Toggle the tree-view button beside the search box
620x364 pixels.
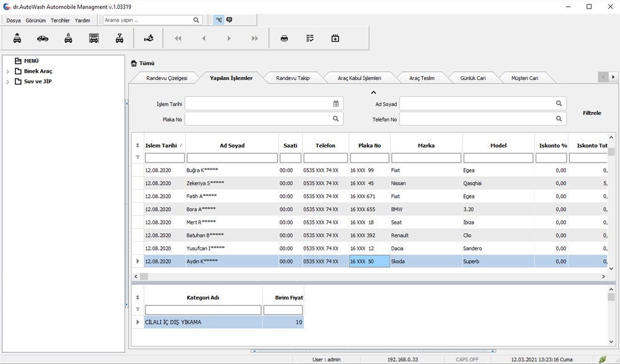click(218, 20)
